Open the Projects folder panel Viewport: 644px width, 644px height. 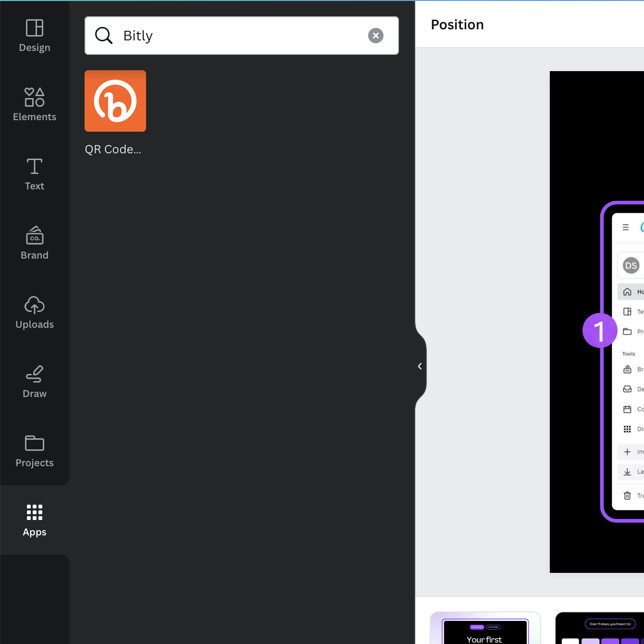click(35, 451)
